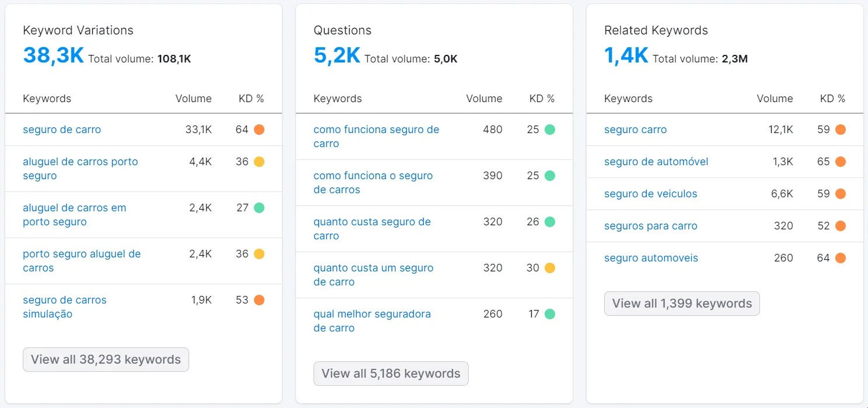Click orange KD dot for 'seguro de carro'
The height and width of the screenshot is (408, 868).
coord(259,130)
